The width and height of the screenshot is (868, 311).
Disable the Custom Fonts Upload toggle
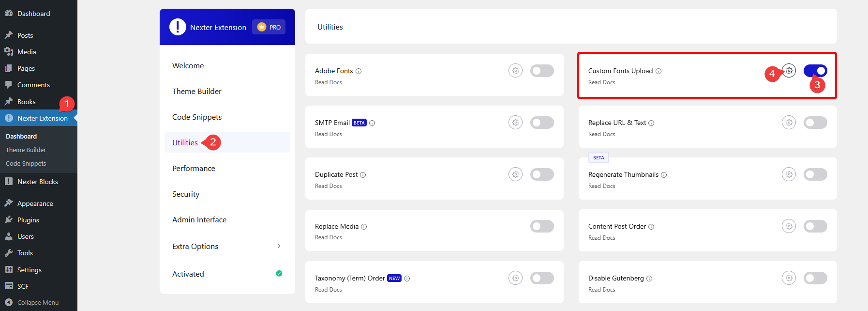point(815,71)
